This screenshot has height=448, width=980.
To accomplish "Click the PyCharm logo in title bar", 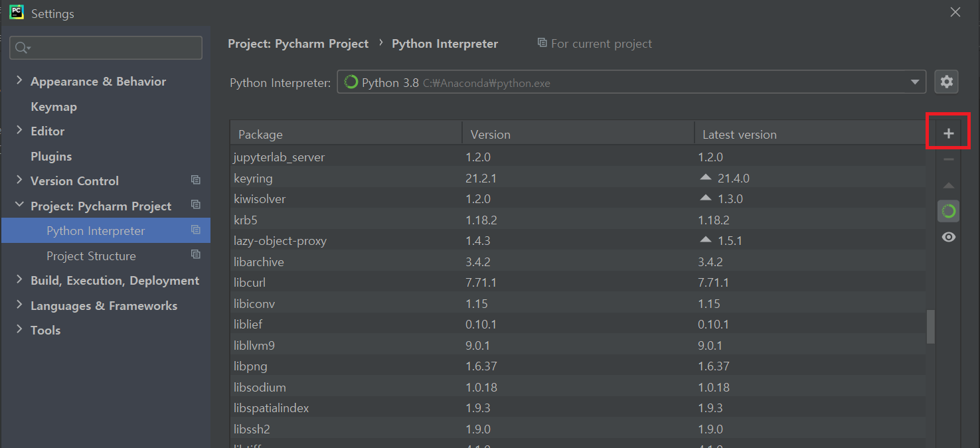I will click(x=17, y=12).
